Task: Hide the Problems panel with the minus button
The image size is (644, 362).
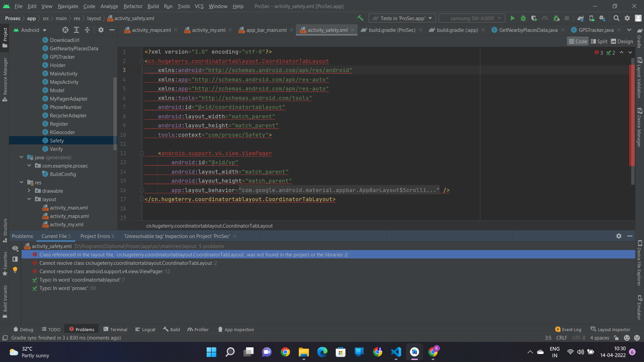Action: [x=630, y=236]
